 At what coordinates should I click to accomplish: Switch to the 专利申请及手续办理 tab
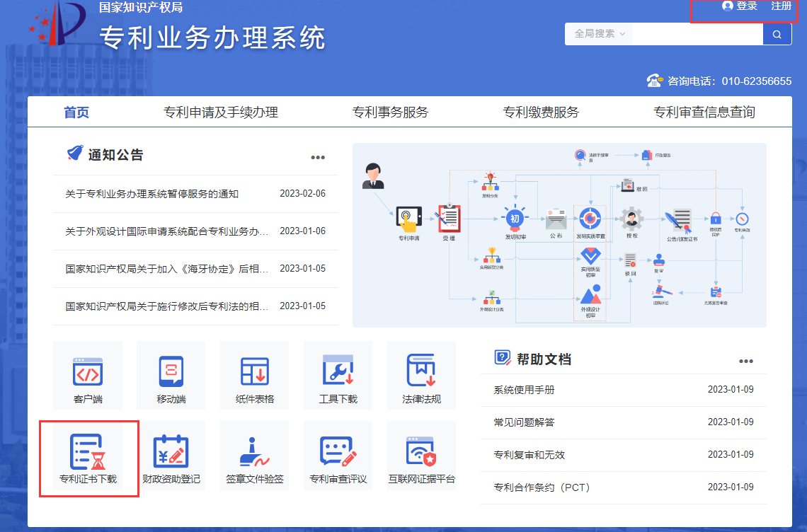(x=221, y=112)
